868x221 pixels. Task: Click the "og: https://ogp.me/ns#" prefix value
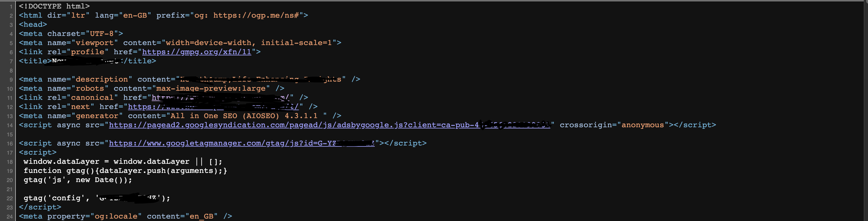[247, 16]
